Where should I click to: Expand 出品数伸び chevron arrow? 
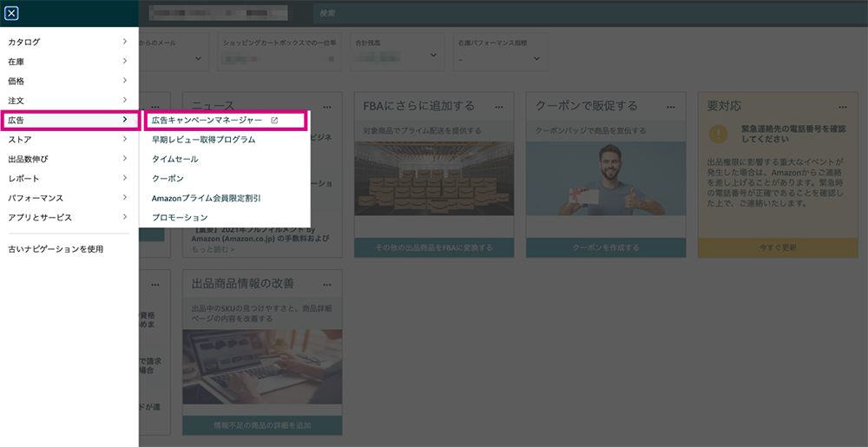pyautogui.click(x=125, y=159)
